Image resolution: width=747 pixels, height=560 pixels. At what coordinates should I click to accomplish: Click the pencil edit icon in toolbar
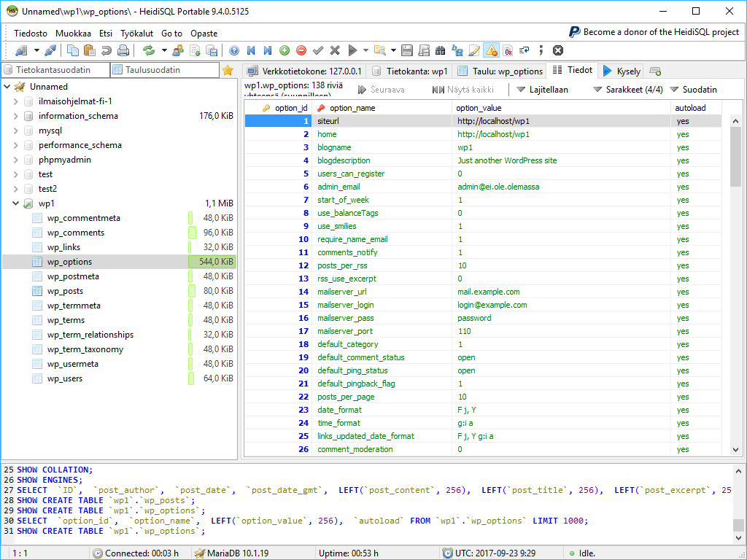474,50
